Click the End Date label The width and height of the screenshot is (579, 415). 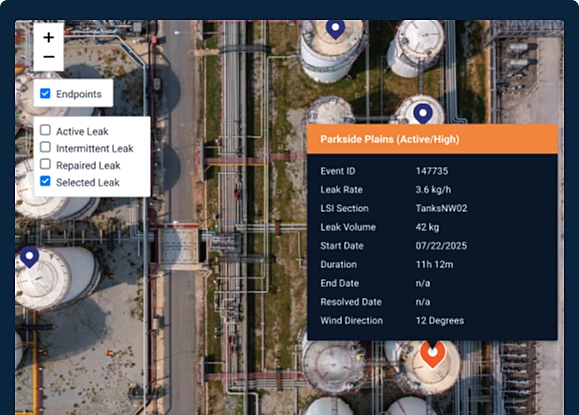pyautogui.click(x=339, y=283)
